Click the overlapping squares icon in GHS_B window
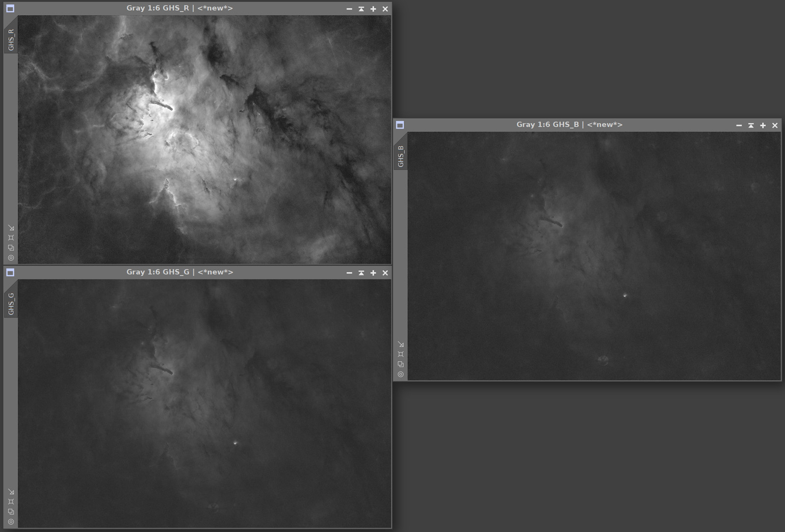The height and width of the screenshot is (532, 785). (401, 364)
